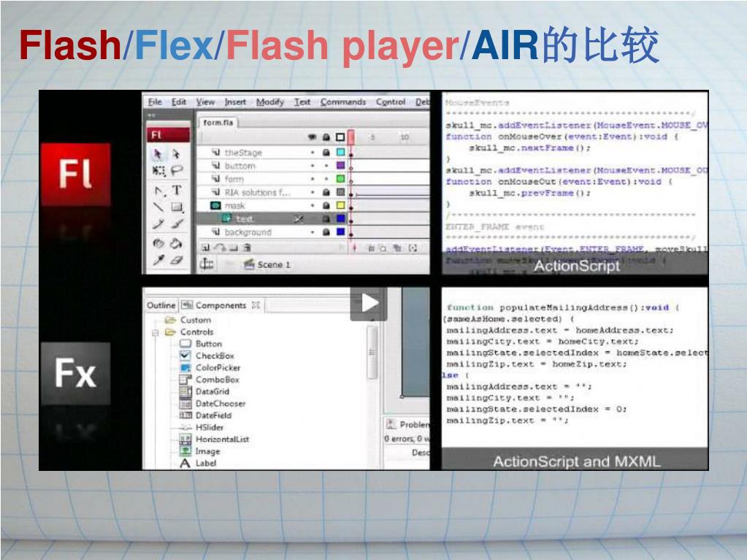Select the Subselection tool
The width and height of the screenshot is (747, 560).
(x=176, y=154)
